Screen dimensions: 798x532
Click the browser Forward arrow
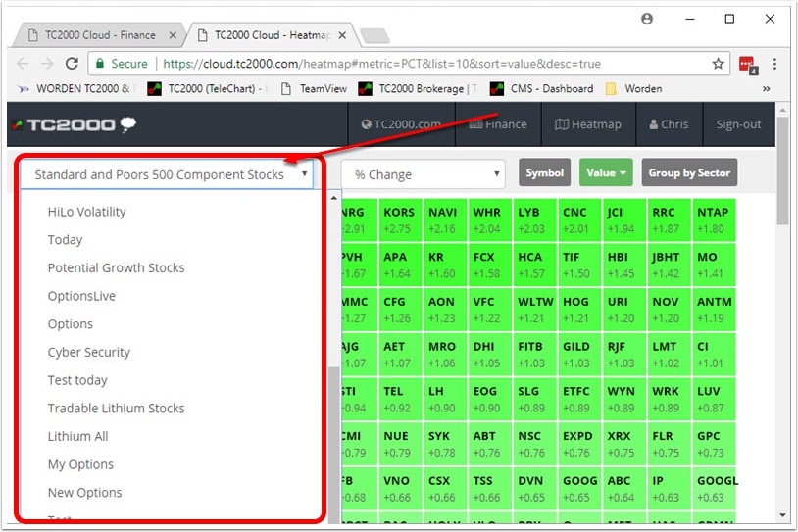click(x=47, y=64)
